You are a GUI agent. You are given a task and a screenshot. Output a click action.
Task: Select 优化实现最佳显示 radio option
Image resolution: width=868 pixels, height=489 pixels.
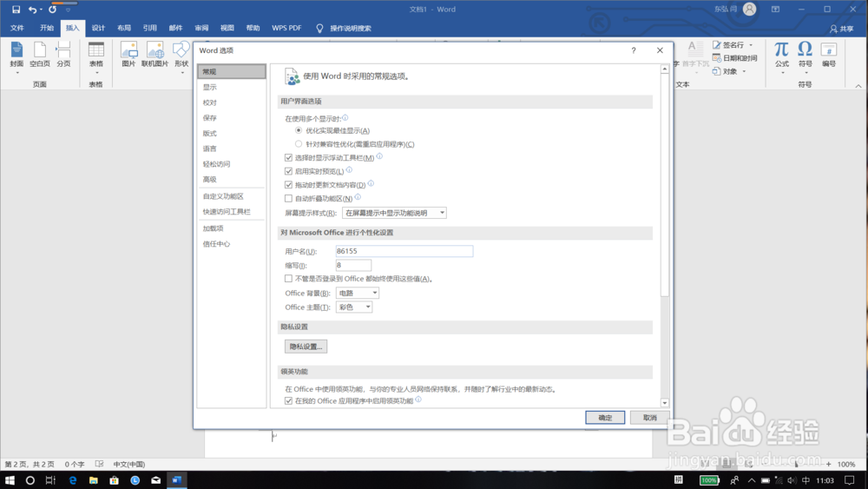299,130
